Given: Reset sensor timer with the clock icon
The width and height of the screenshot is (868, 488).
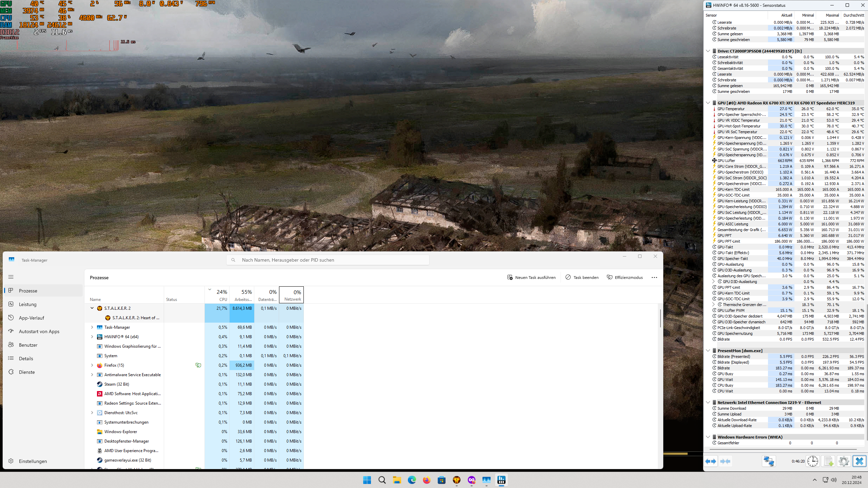Looking at the screenshot, I should coord(813,461).
